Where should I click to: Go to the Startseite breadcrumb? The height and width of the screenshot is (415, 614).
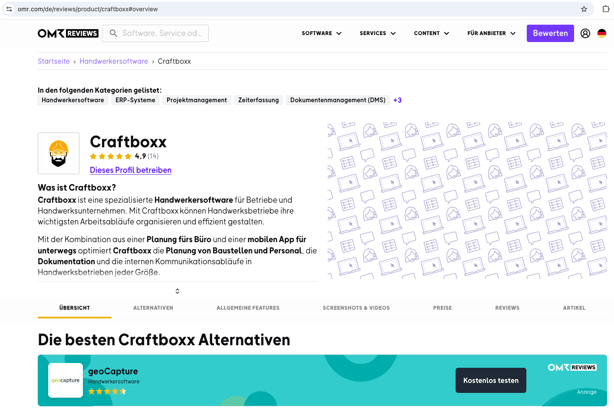point(54,61)
